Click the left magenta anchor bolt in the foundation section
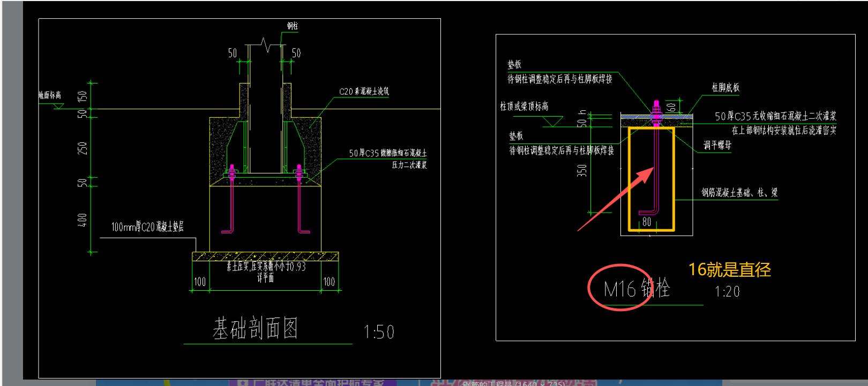 [231, 198]
